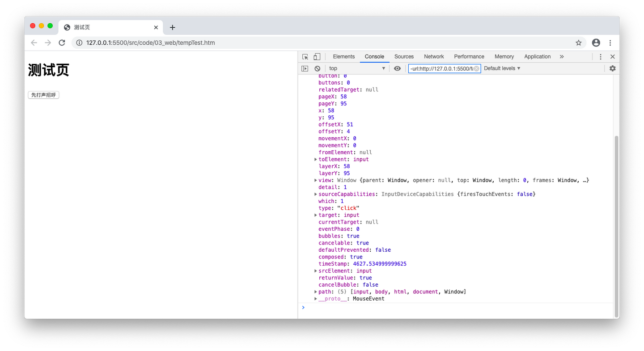Select the detail: 1 row
The height and width of the screenshot is (351, 644).
(333, 187)
